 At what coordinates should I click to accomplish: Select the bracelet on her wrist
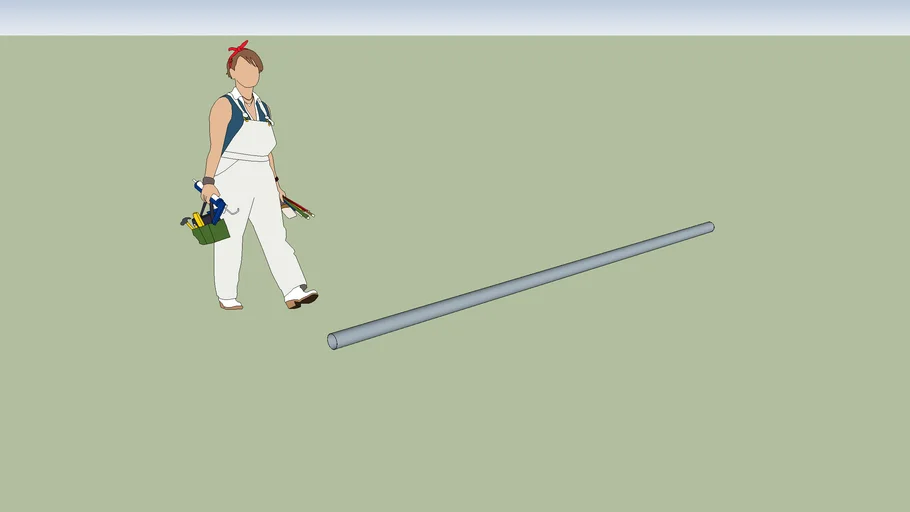click(208, 182)
